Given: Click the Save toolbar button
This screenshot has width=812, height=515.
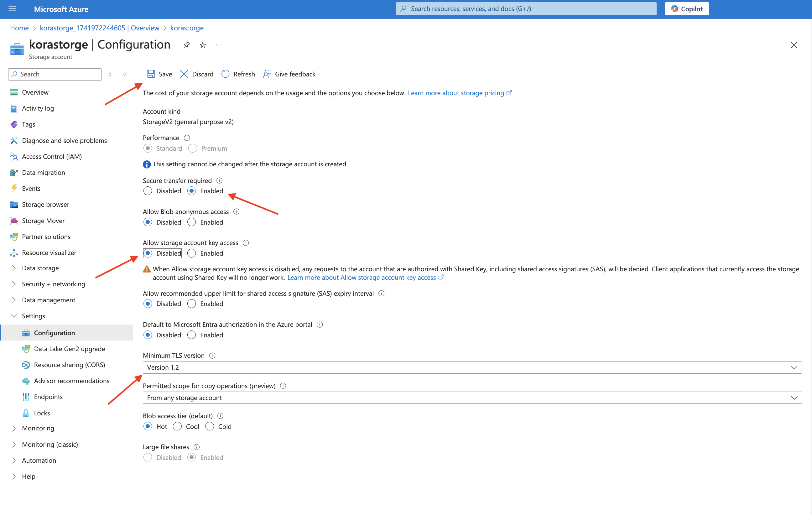Looking at the screenshot, I should [159, 74].
